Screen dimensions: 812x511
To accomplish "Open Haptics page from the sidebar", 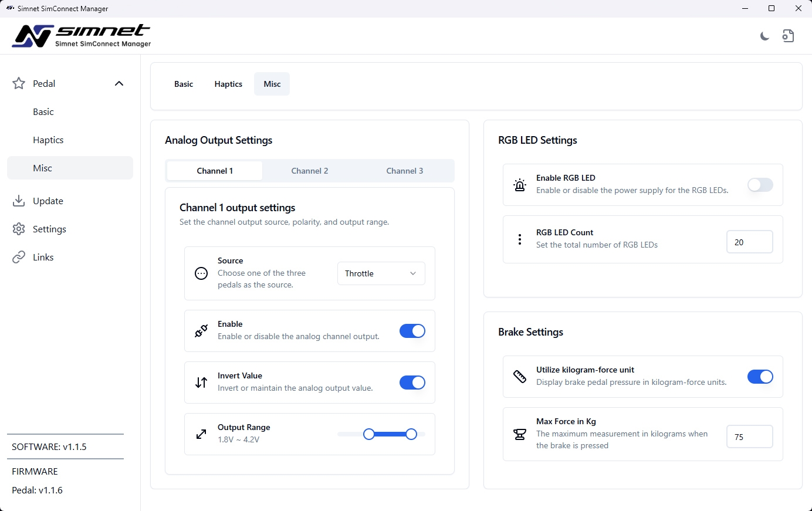I will pyautogui.click(x=48, y=140).
